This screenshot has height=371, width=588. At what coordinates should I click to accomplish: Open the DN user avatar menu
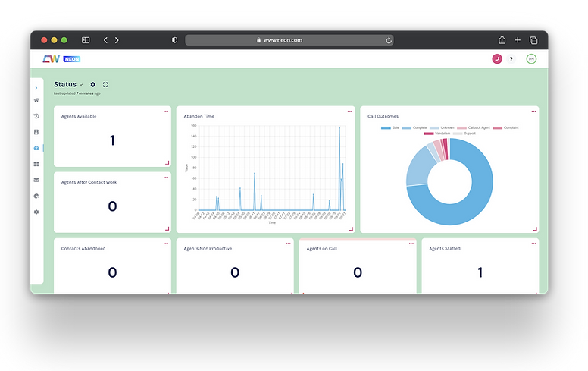click(x=531, y=59)
